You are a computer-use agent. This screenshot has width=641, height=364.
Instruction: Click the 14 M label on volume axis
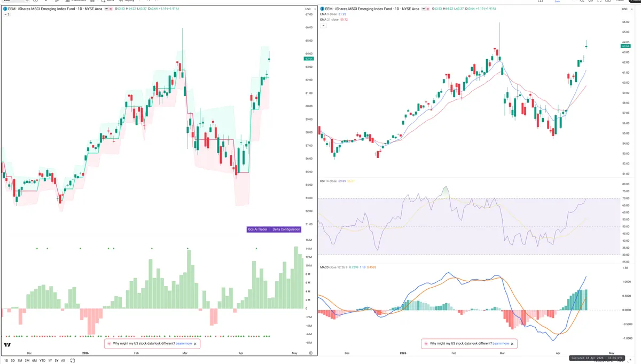pos(309,249)
